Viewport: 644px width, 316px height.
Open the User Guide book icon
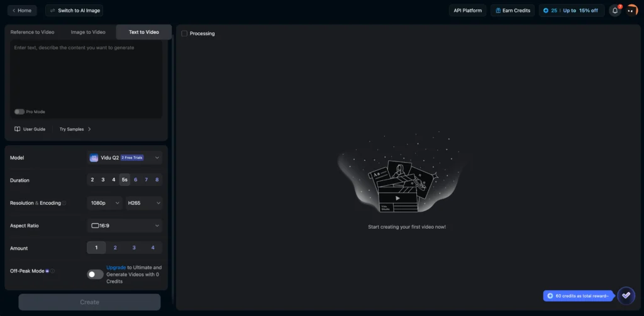18,129
